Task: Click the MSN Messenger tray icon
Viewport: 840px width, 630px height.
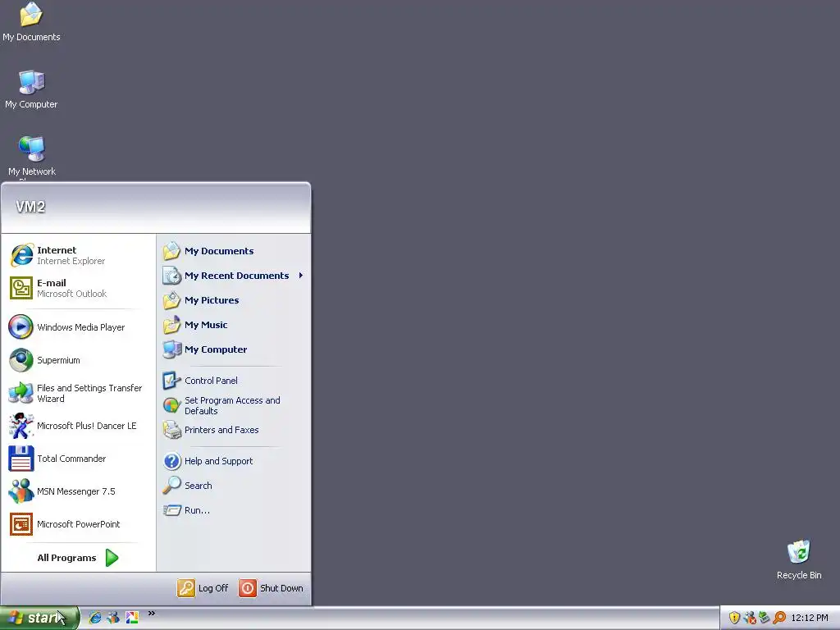Action: point(750,618)
